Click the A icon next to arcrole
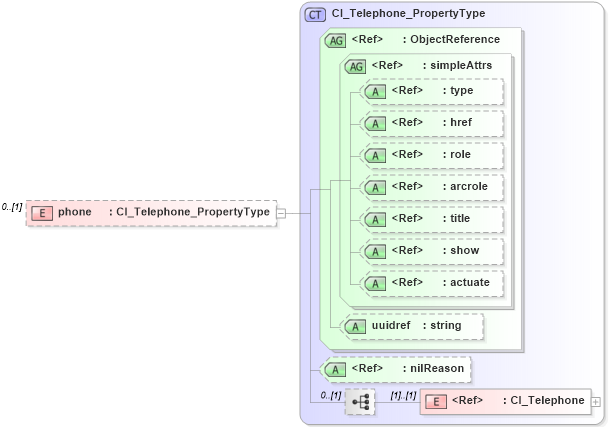 pos(375,188)
